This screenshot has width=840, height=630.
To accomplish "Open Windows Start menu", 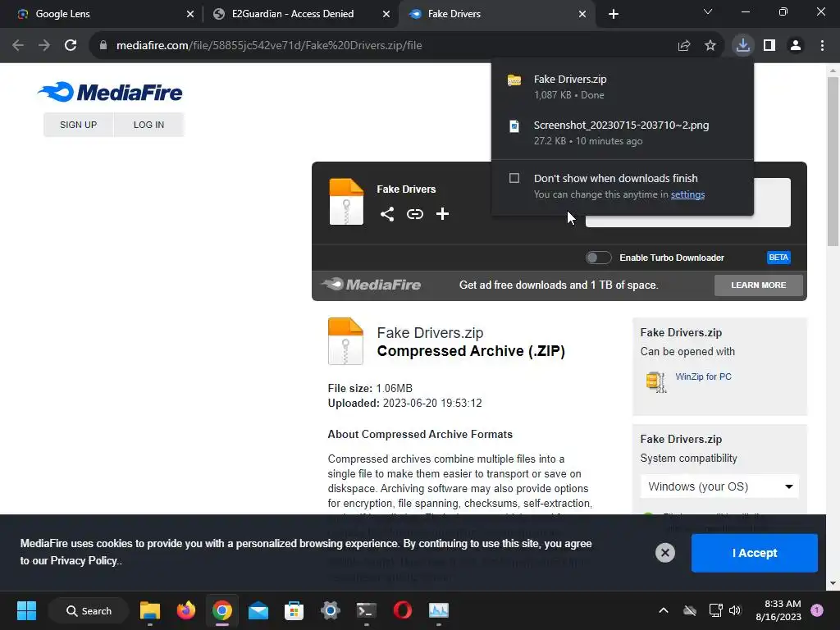I will tap(26, 610).
